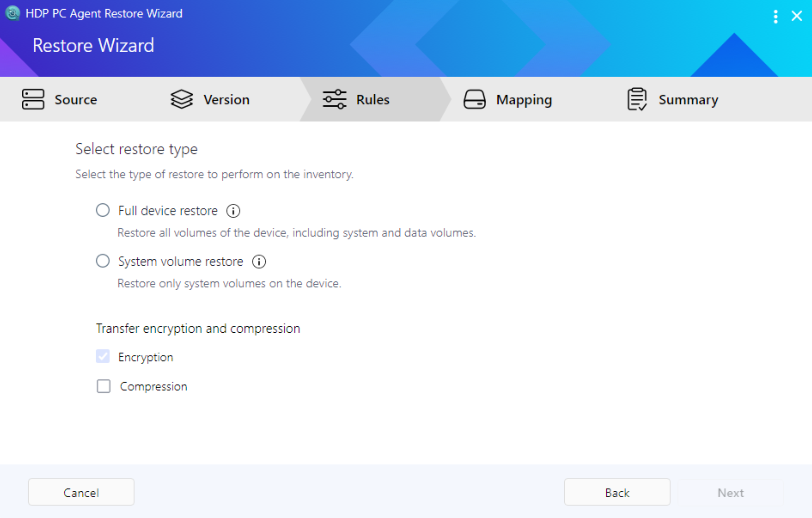Switch to the Mapping step label

point(524,100)
